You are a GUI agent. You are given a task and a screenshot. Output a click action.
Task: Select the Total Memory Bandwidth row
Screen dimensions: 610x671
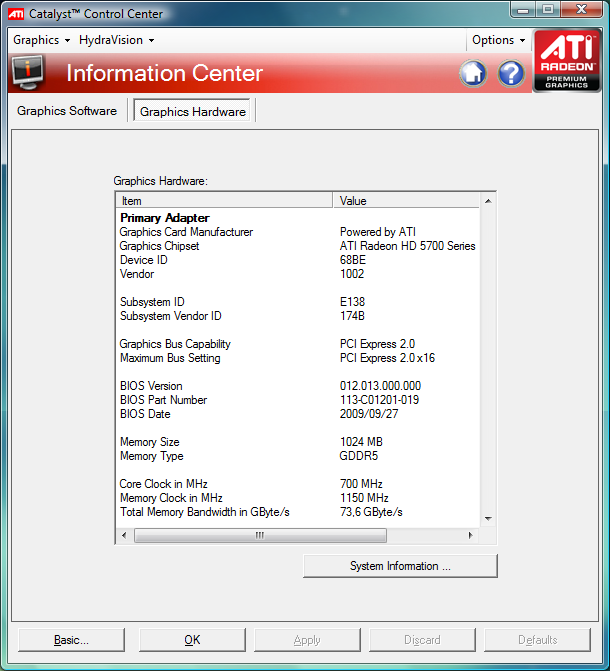point(298,512)
